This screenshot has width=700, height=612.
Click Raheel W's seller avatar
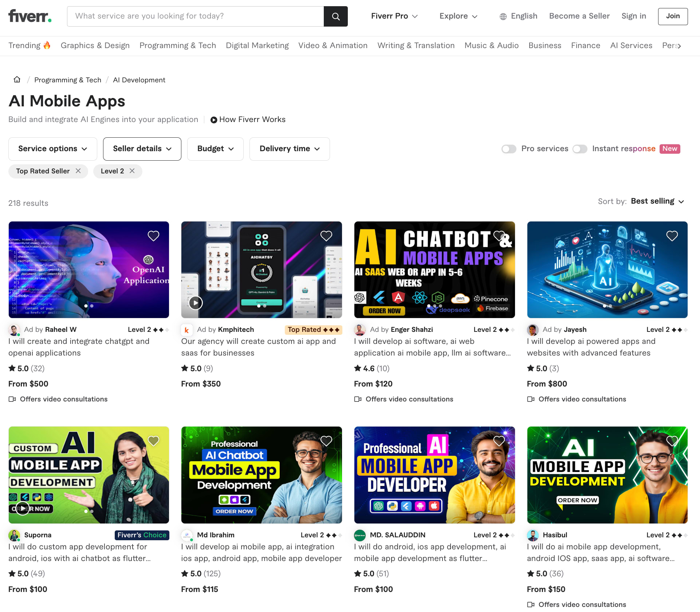point(14,330)
